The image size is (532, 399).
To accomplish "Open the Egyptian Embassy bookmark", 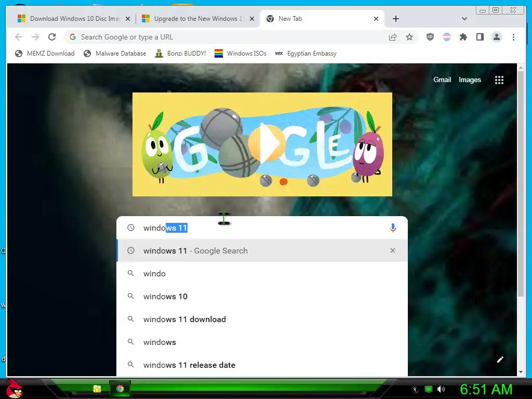I will coord(305,54).
